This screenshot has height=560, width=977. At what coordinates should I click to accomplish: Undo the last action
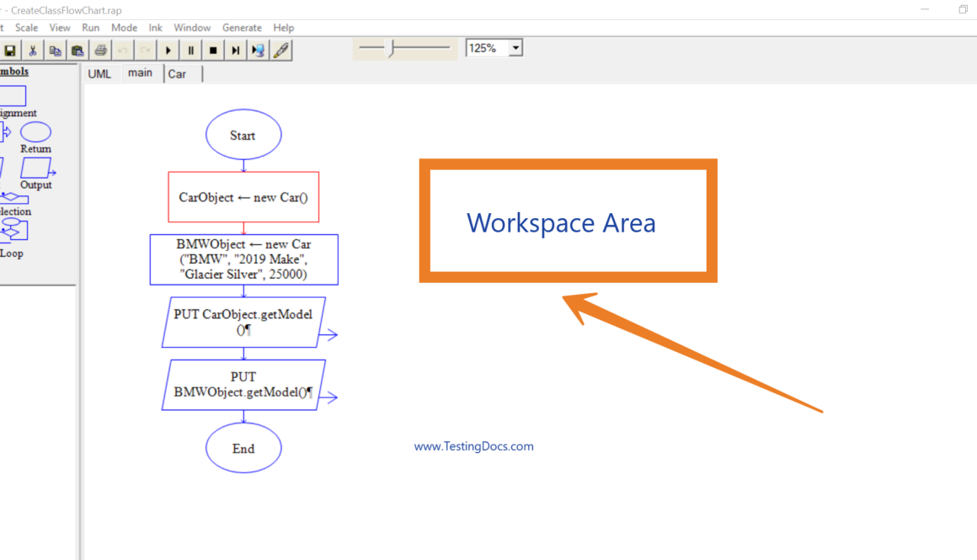pyautogui.click(x=123, y=51)
